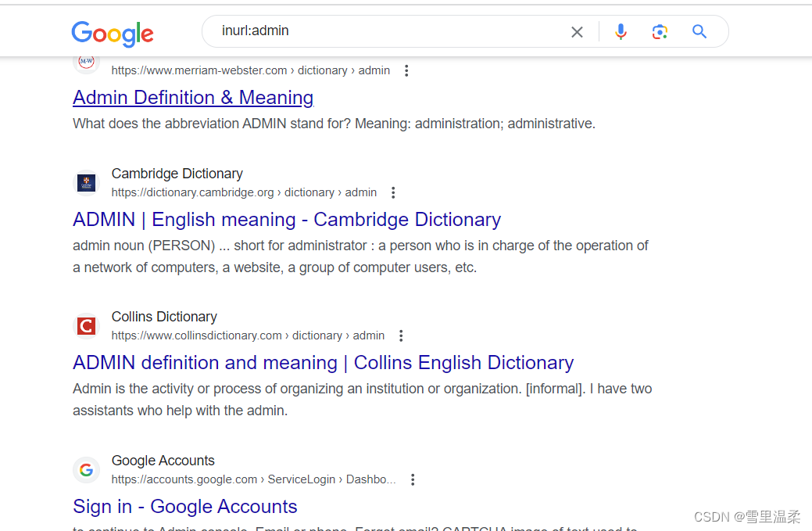
Task: Click the Google Accounts G favicon
Action: (x=86, y=469)
